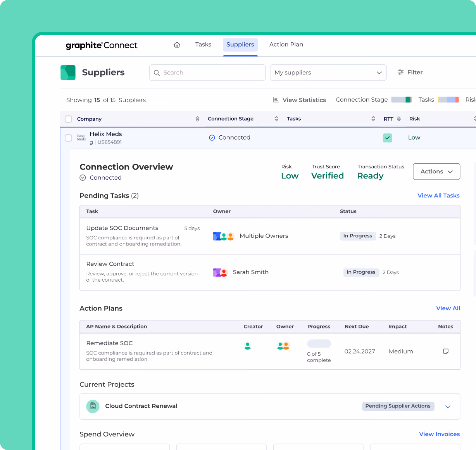Open the Action Plan tab
The image size is (476, 450).
[x=286, y=45]
